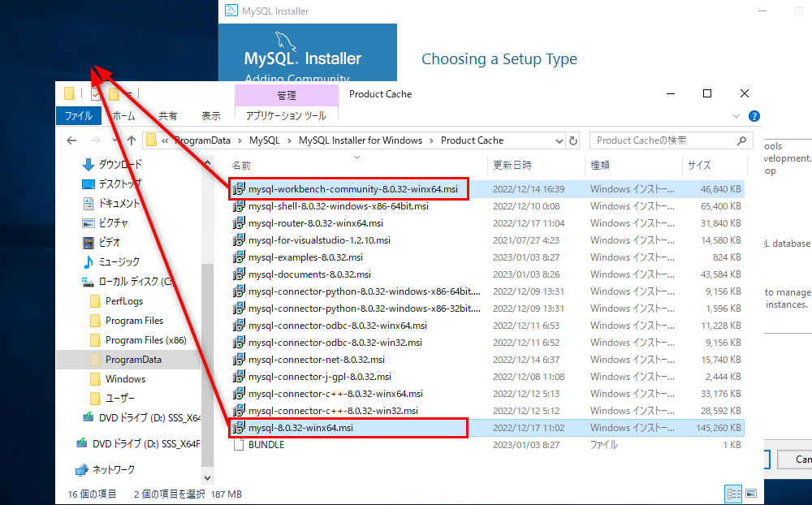Open the address bar history dropdown
This screenshot has width=812, height=505.
[559, 140]
